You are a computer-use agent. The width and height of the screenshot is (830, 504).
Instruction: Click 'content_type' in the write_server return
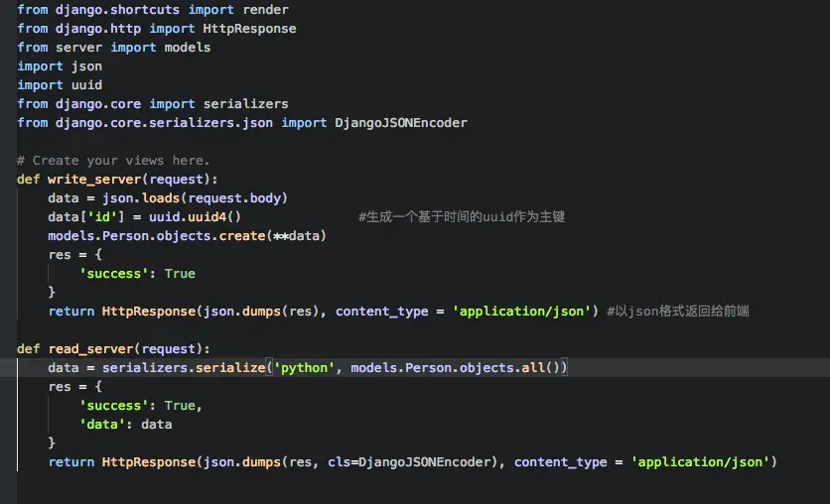click(x=381, y=313)
